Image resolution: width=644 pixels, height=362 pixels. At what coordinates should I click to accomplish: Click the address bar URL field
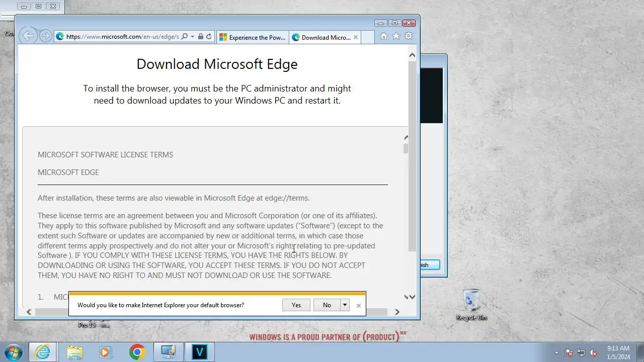click(x=122, y=37)
